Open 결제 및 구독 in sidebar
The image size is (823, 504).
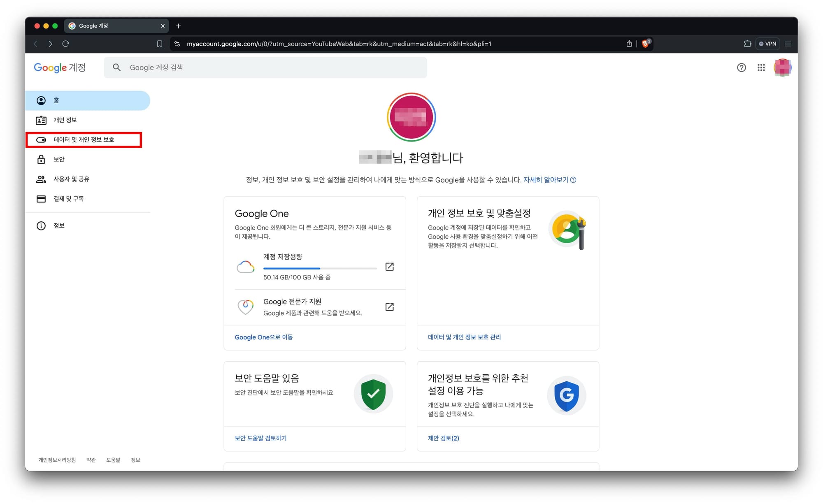pos(88,199)
